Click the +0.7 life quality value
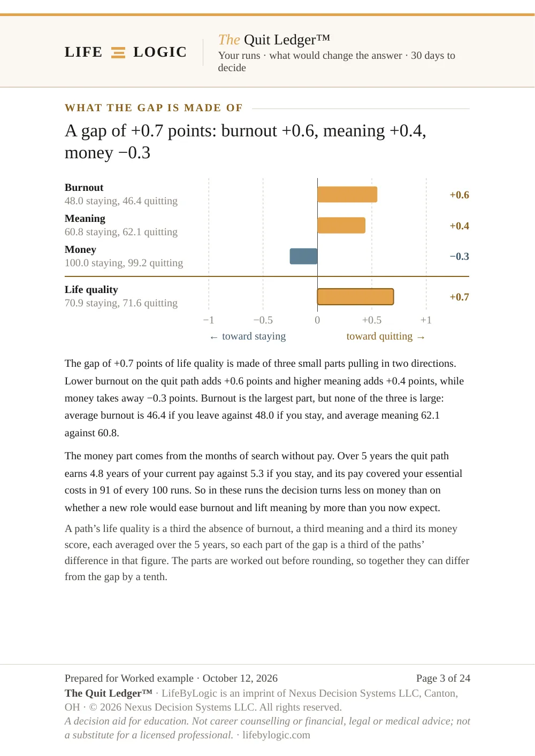This screenshot has height=756, width=535. click(459, 297)
